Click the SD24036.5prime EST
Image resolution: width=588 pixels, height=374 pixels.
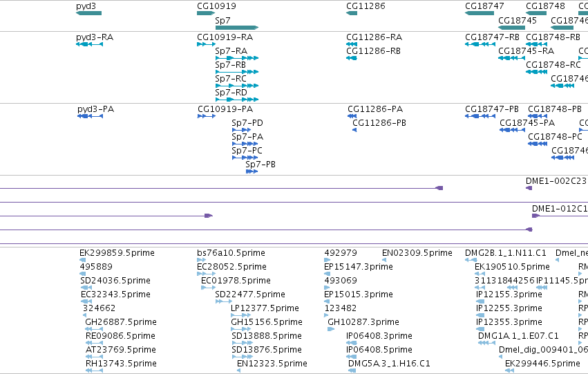(86, 288)
